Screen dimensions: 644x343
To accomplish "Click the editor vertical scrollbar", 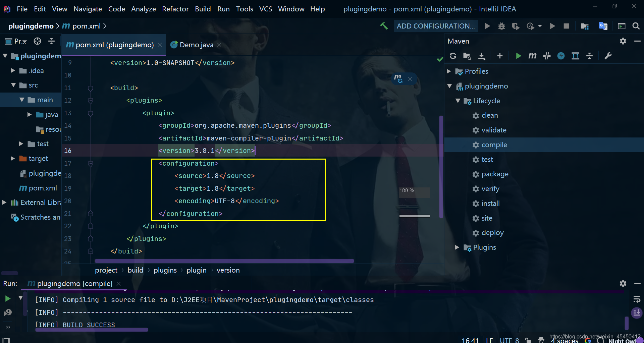I will tap(441, 167).
